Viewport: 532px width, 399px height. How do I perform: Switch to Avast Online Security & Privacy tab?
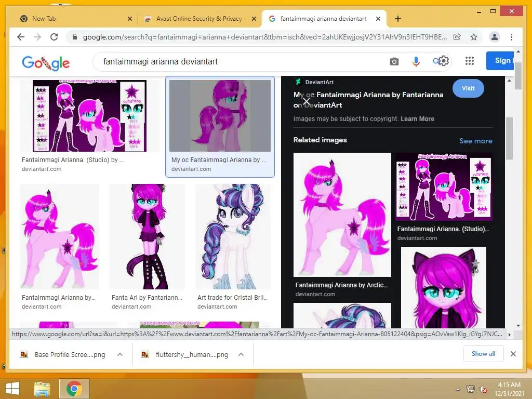pos(199,19)
